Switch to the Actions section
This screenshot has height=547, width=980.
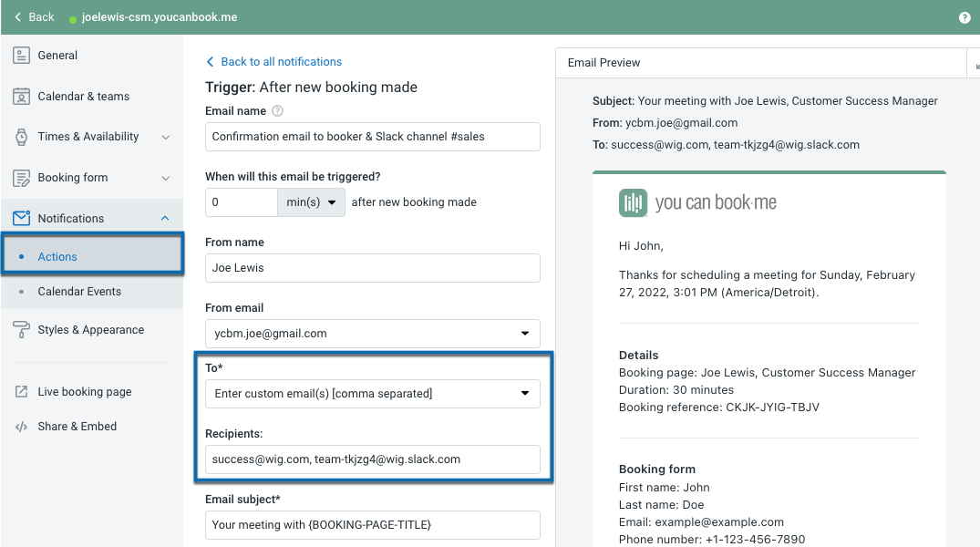point(57,257)
